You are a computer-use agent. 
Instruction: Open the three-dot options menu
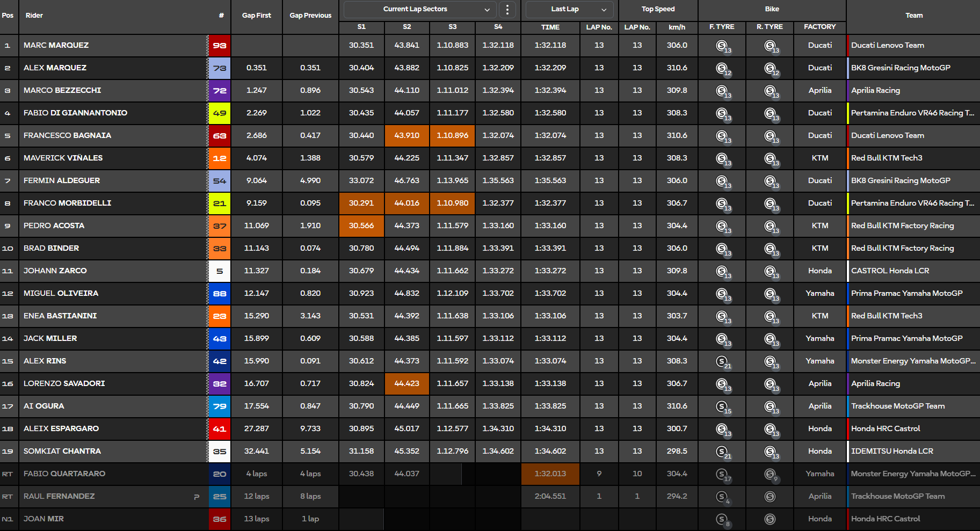pyautogui.click(x=507, y=9)
